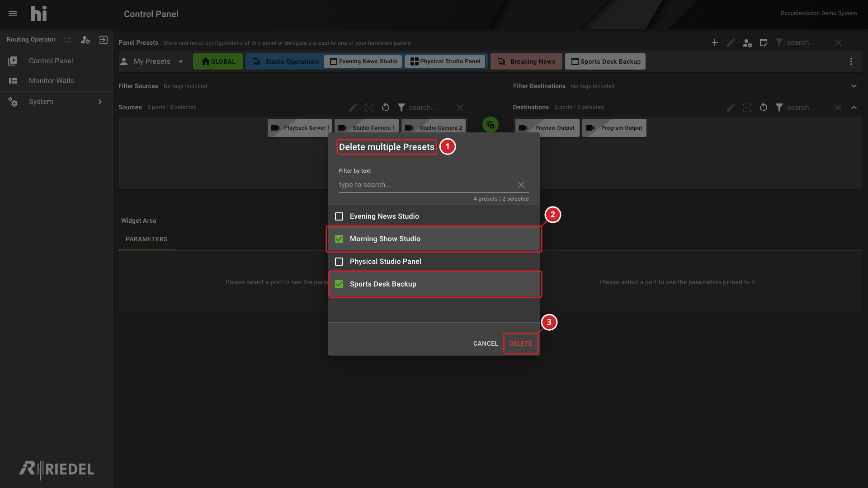The height and width of the screenshot is (488, 868).
Task: Uncheck the Sports Desk Backup checkbox
Action: click(339, 284)
